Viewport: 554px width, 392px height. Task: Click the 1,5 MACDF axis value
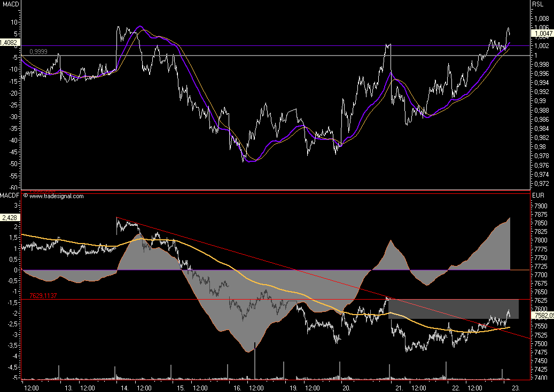13,238
